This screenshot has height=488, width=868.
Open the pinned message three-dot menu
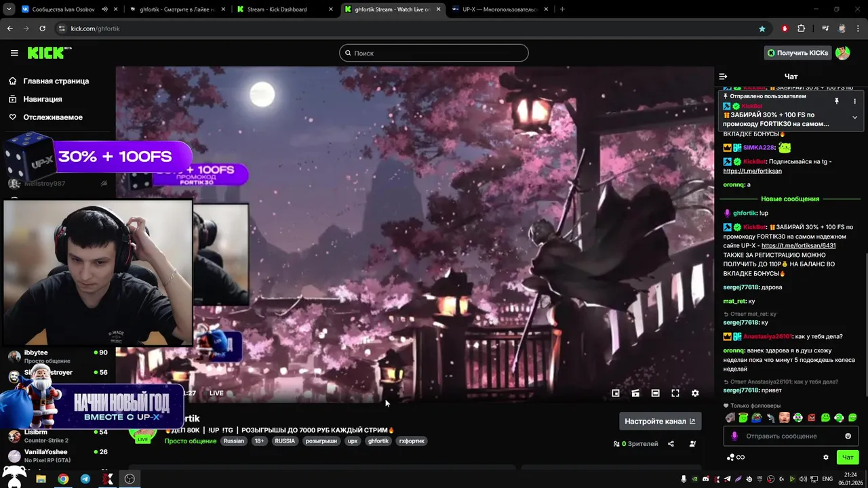tap(854, 101)
